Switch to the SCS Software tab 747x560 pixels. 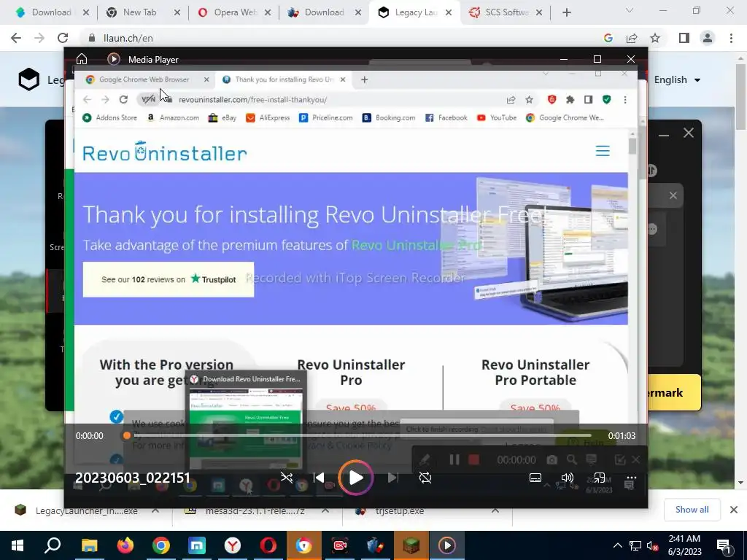(506, 12)
